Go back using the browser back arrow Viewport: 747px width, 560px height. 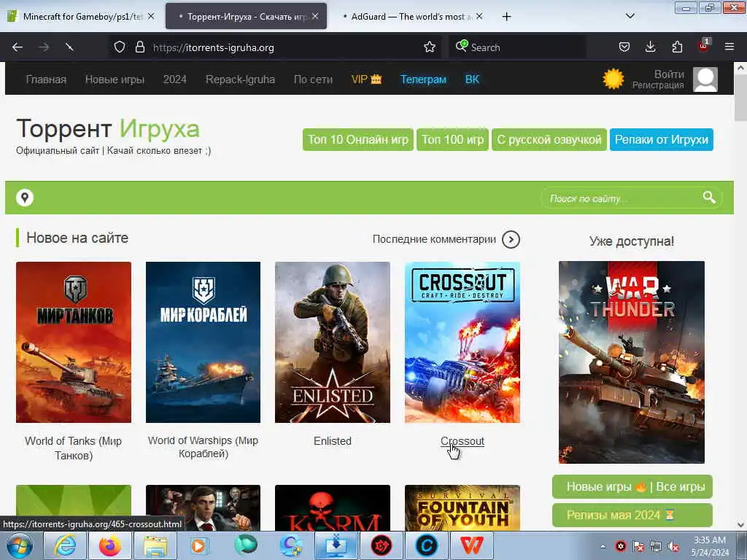18,47
